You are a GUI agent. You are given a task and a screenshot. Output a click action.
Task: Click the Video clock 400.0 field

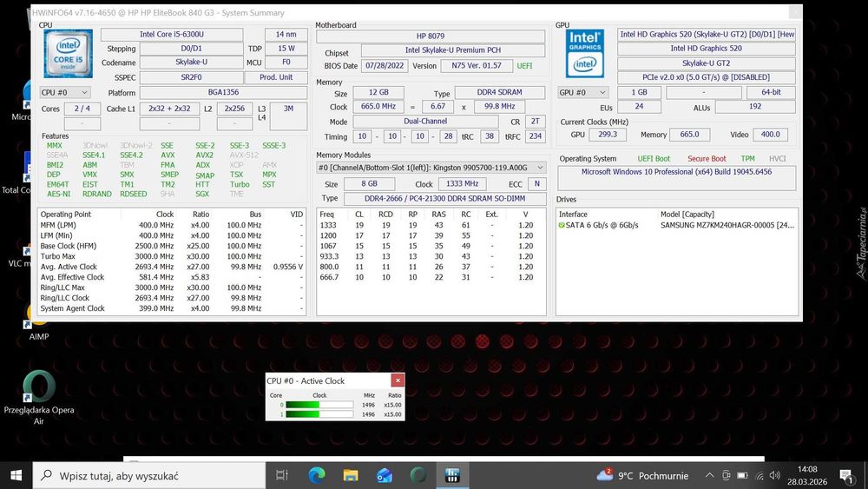click(770, 135)
